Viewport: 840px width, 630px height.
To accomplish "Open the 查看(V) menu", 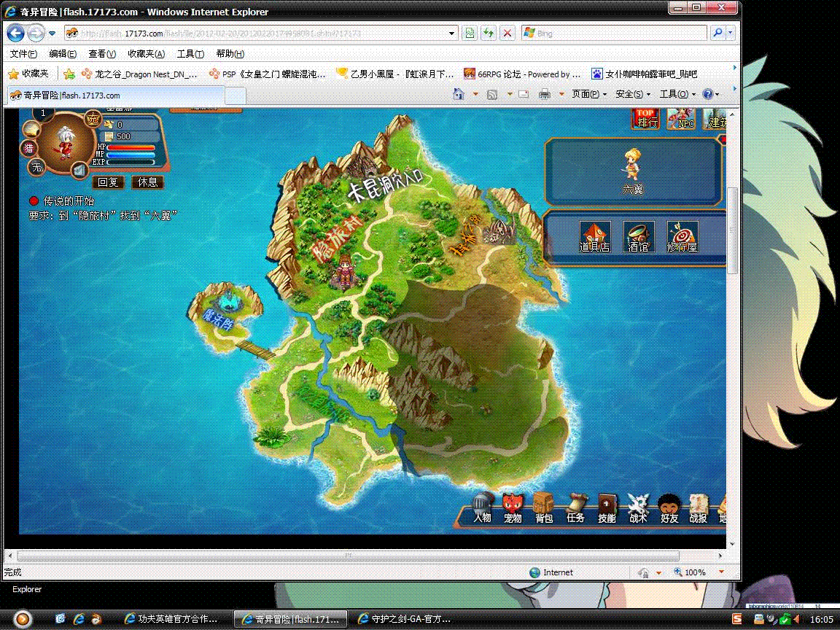I will pos(102,53).
